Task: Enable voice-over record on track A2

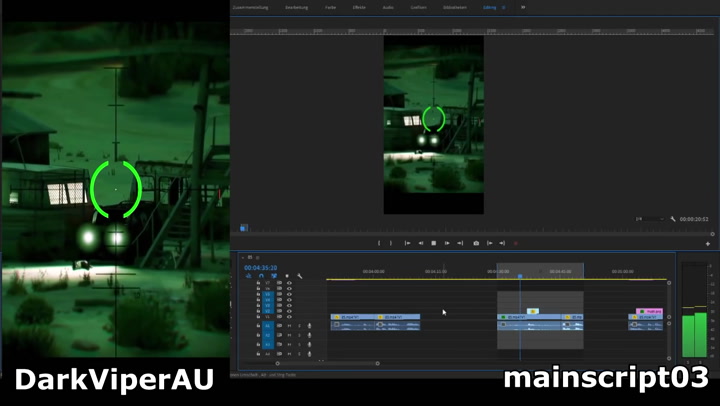Action: [309, 335]
